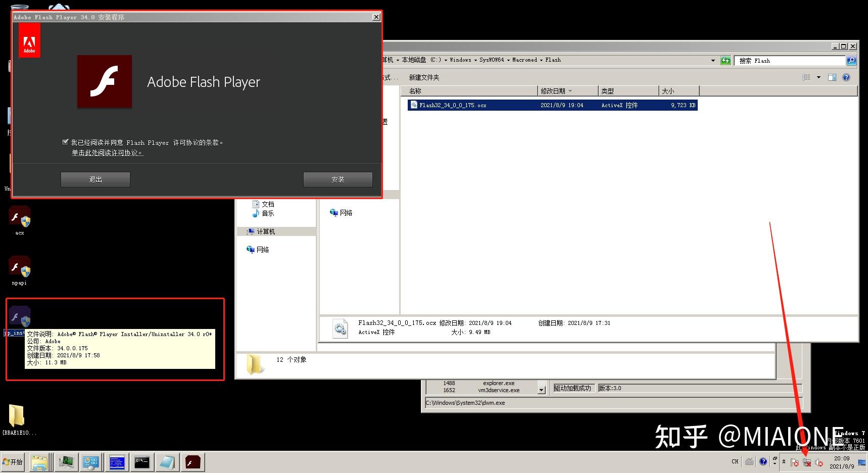Expand the arrow after Macromed in the address bar
Screen dimensions: 868x473
coord(541,60)
